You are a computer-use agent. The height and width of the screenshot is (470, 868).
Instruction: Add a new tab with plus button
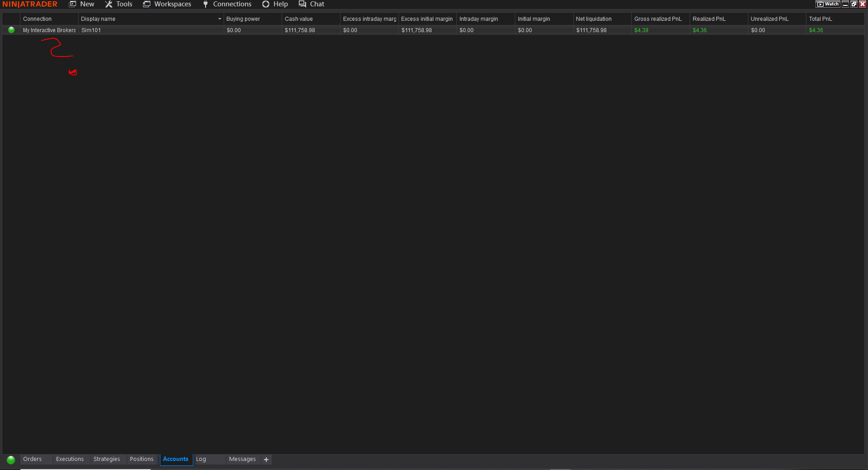tap(266, 460)
